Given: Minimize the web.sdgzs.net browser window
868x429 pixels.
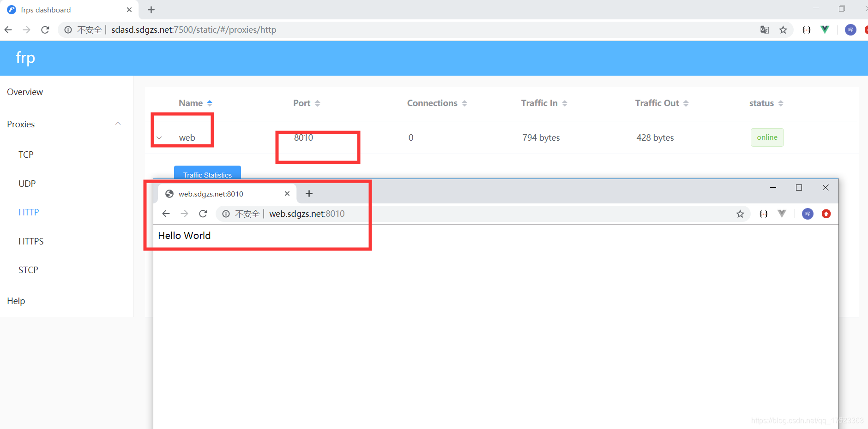Looking at the screenshot, I should point(773,188).
